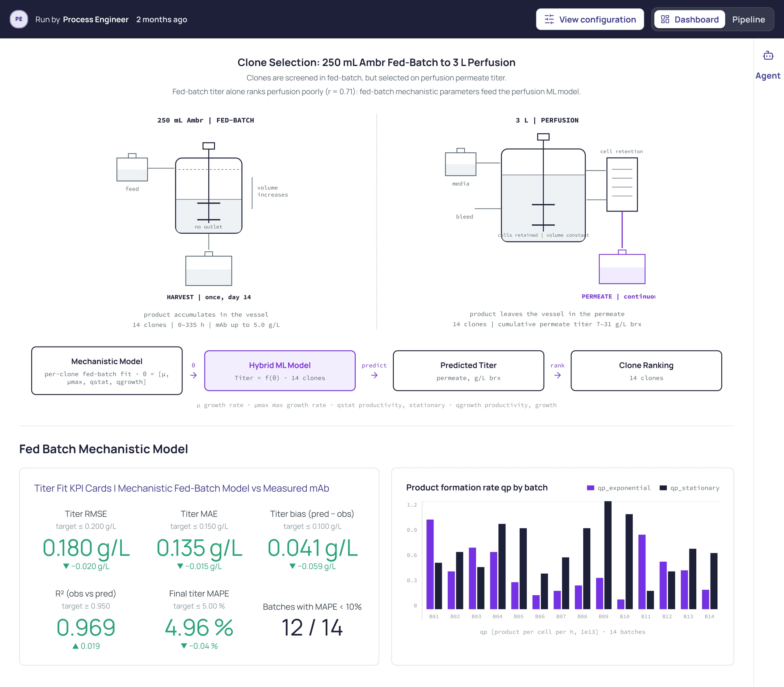
Task: Click the Titer RMSE value 0.180 g/L
Action: click(86, 548)
